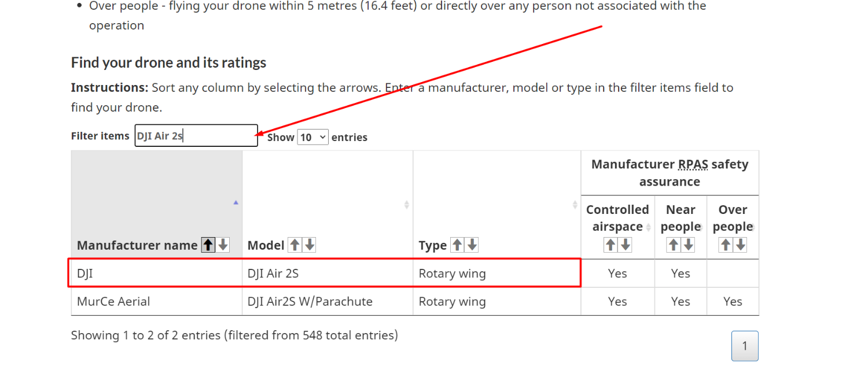The height and width of the screenshot is (366, 868).
Task: Sort Manufacturer name descending
Action: 222,245
